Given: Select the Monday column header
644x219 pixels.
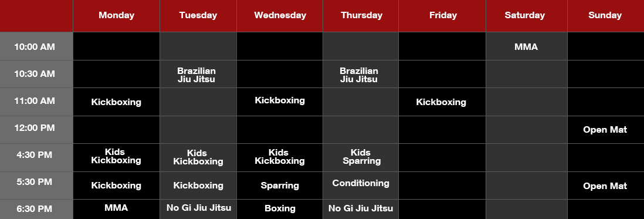Looking at the screenshot, I should [116, 16].
